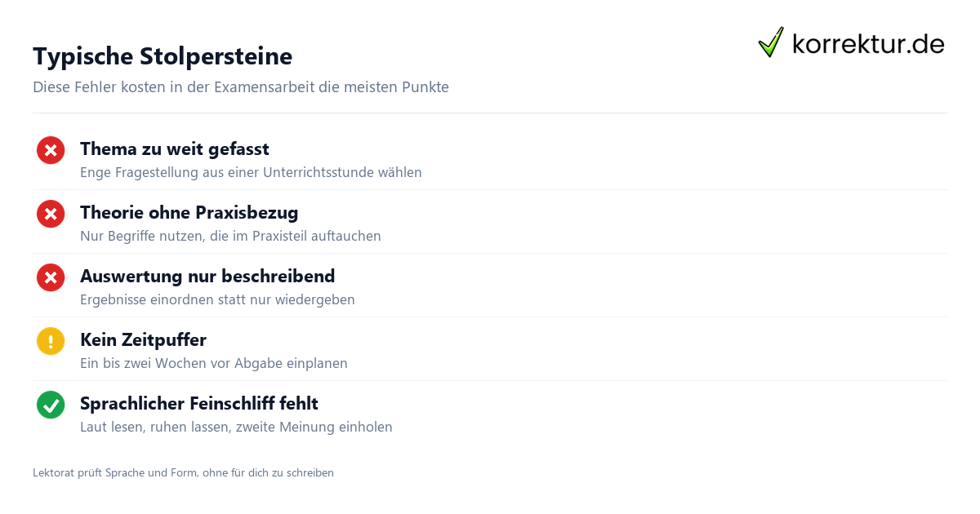The image size is (980, 514).
Task: Click the green checkmark icon beside Sprachlicher Feinschliff fehlt
Action: [51, 405]
